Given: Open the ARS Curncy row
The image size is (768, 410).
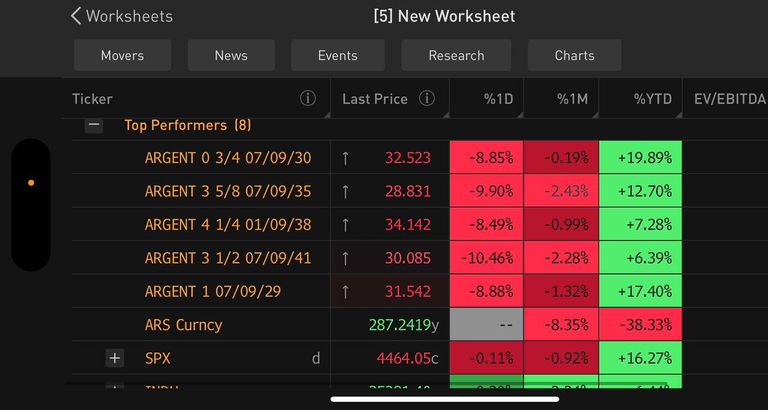Looking at the screenshot, I should point(183,325).
